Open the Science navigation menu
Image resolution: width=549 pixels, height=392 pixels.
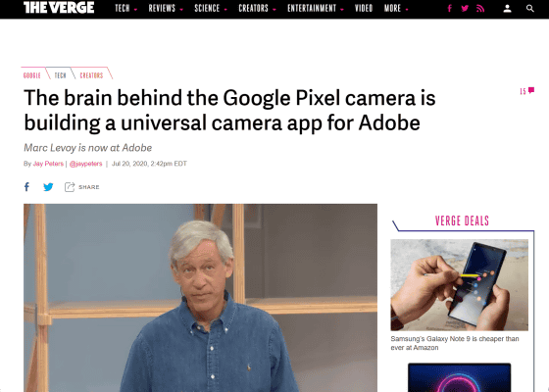coord(211,9)
